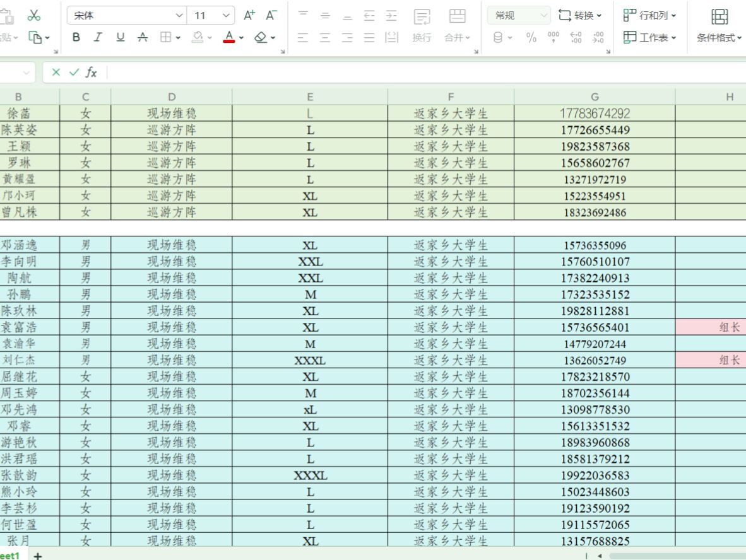Viewport: 746px width, 560px height.
Task: Select the xL size cell in 邓先鸿's row
Action: click(x=310, y=409)
